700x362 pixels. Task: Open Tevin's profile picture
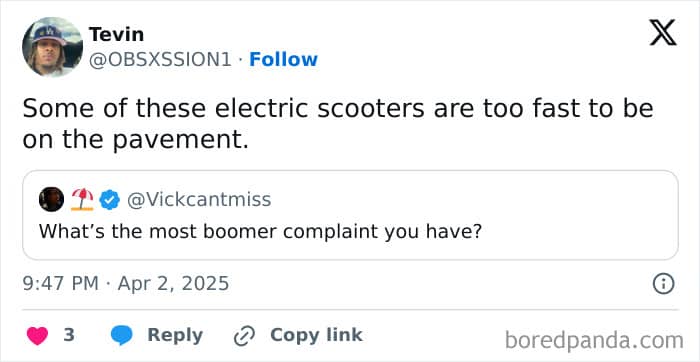click(52, 47)
